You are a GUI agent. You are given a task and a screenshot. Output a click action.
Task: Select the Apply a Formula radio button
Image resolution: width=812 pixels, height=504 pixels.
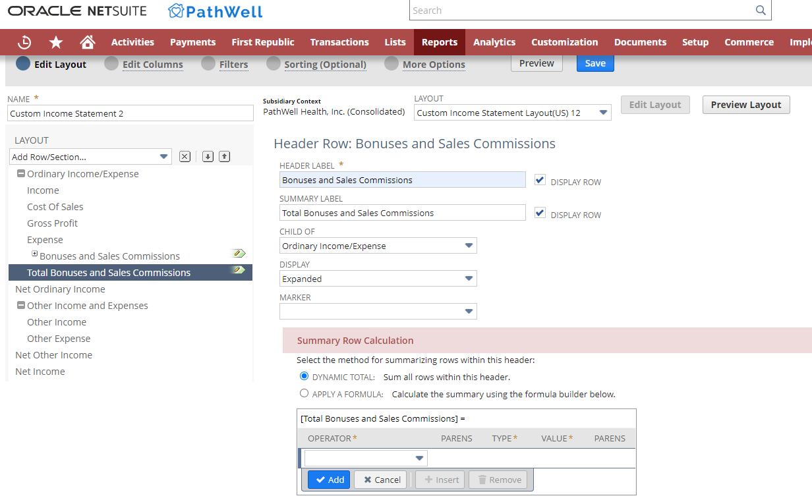[304, 393]
